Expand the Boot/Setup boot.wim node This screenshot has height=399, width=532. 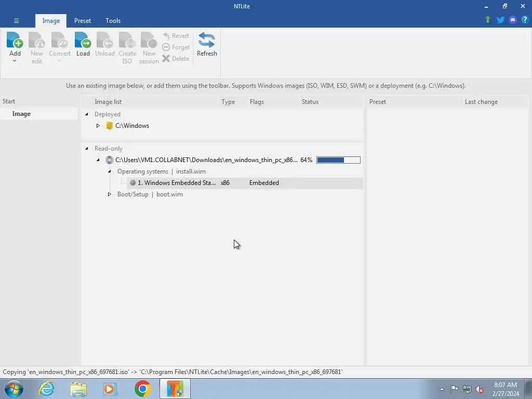pyautogui.click(x=109, y=194)
